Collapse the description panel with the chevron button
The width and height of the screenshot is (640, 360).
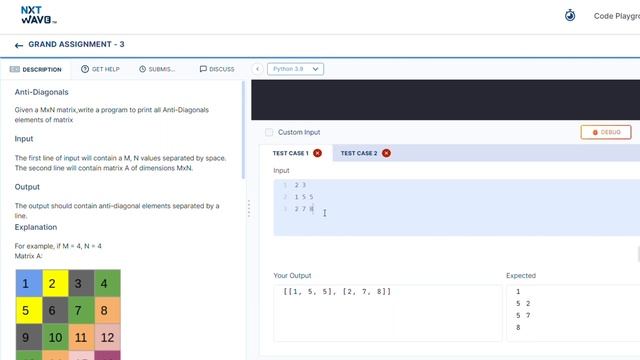tap(257, 69)
